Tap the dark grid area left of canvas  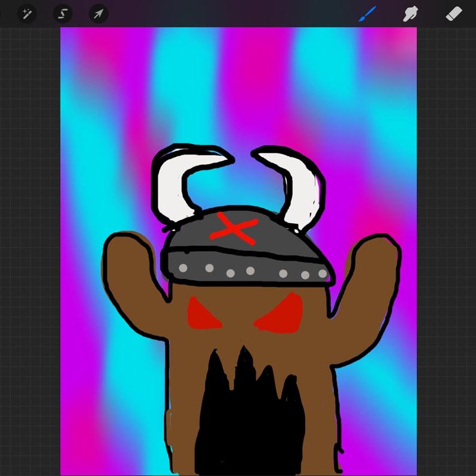click(30, 238)
